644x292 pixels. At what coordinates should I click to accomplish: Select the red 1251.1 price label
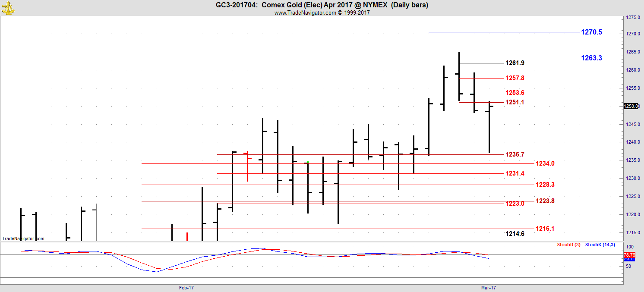[516, 103]
